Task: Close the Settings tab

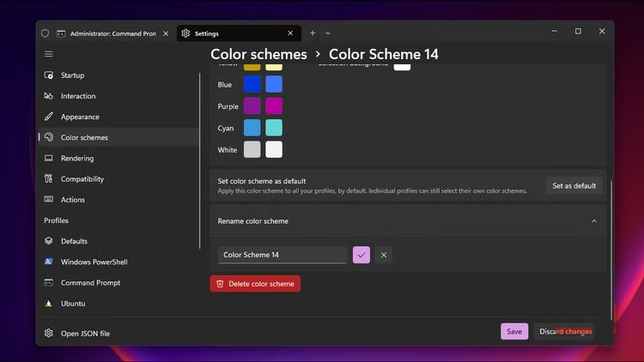Action: (x=290, y=33)
